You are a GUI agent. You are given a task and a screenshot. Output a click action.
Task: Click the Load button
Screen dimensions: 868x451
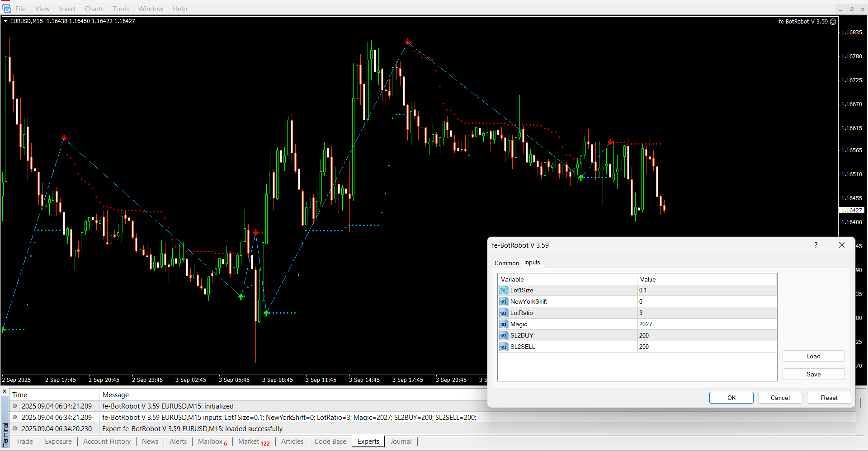coord(813,356)
